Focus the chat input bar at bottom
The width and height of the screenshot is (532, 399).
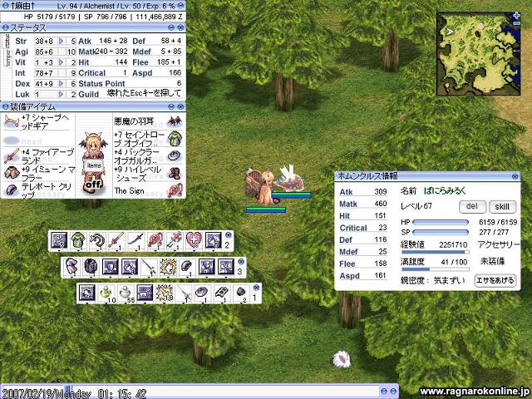point(224,392)
